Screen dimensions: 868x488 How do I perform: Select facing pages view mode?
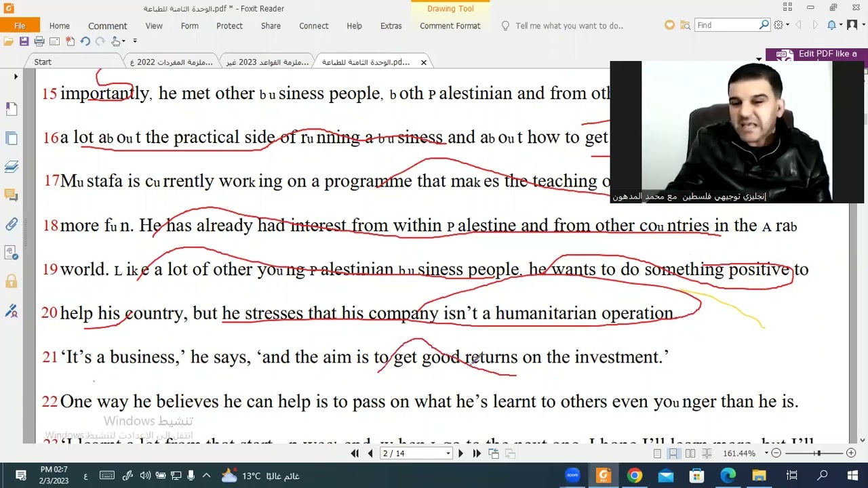pos(690,453)
